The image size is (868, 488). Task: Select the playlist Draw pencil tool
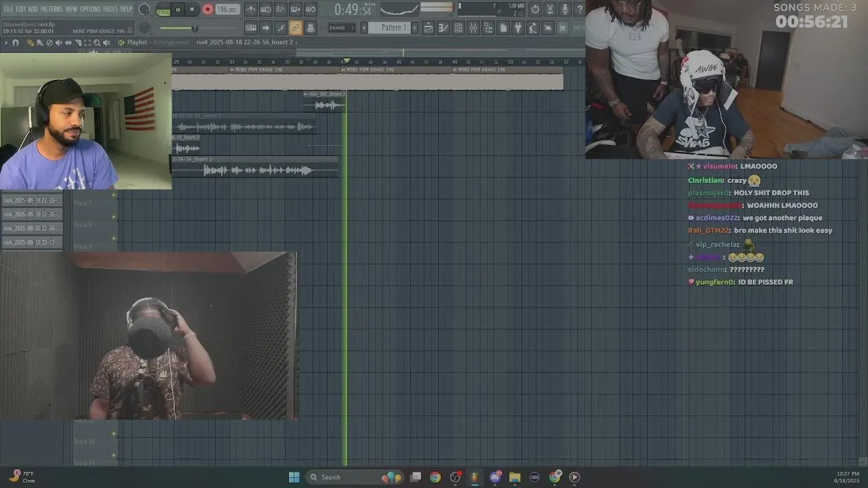point(30,43)
